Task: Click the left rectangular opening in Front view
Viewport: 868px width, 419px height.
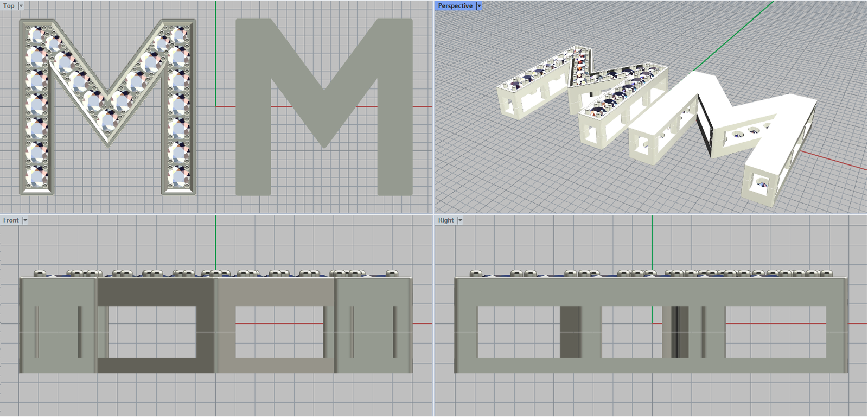Action: [152, 332]
